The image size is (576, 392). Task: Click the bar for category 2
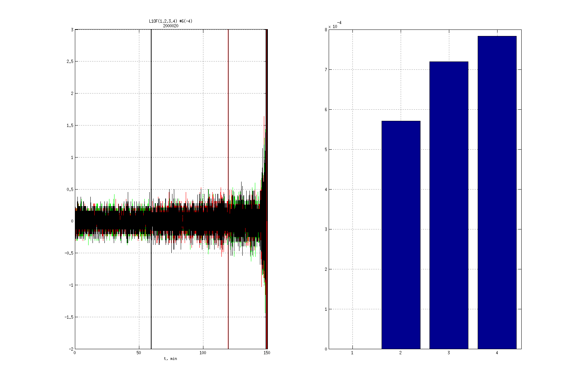[401, 235]
